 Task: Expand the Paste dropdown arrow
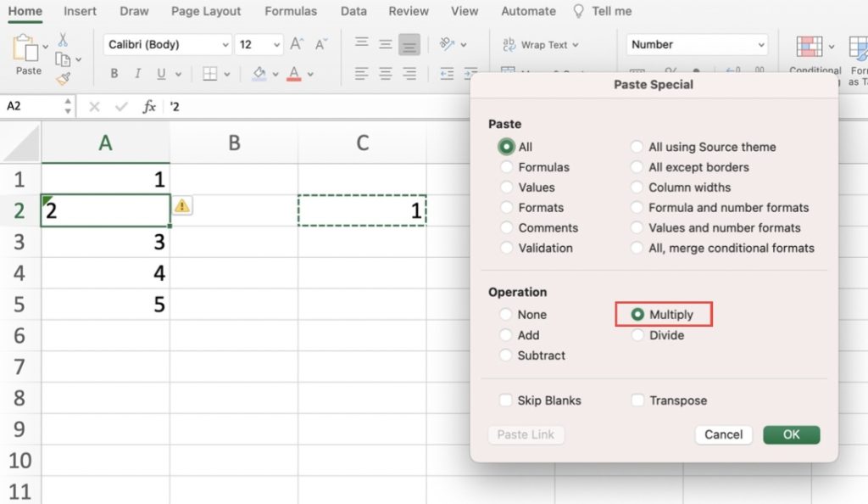[x=46, y=47]
